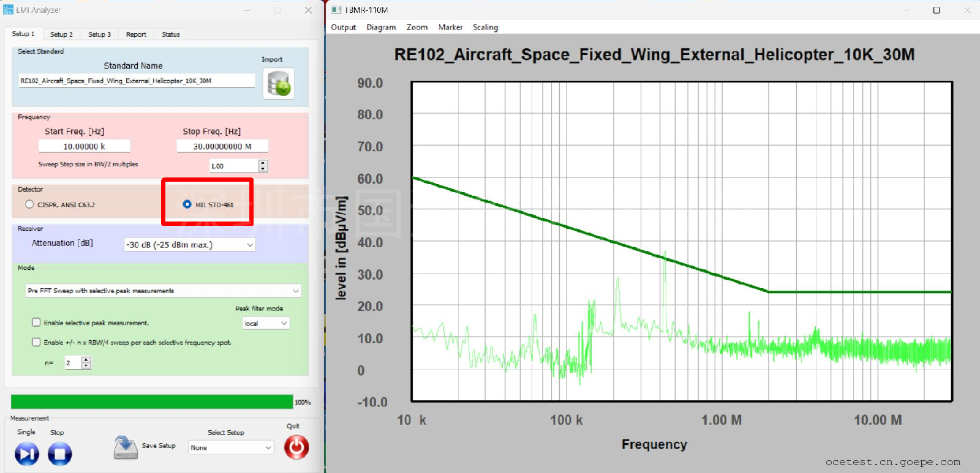980x473 pixels.
Task: Decrease the n= value spinner
Action: (86, 366)
